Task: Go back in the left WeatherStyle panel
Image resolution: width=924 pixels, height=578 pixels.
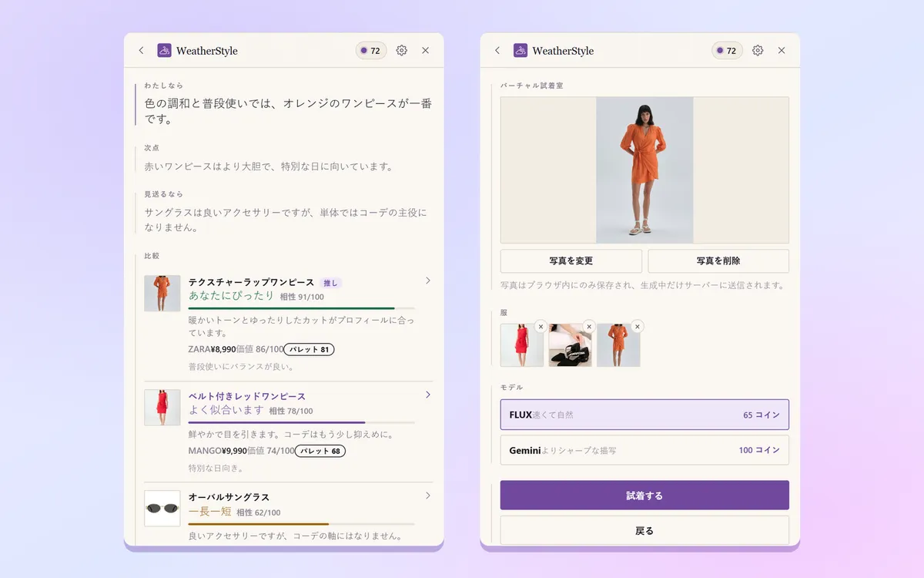Action: click(141, 50)
